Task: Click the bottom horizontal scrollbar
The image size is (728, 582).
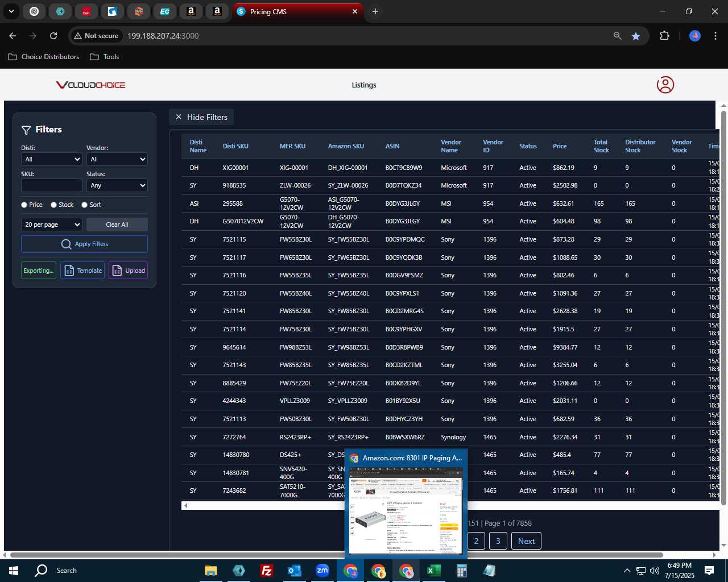Action: click(337, 555)
